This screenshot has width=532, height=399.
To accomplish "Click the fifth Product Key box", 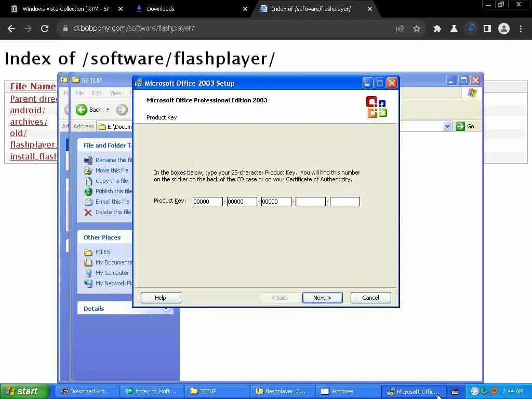I will click(345, 202).
